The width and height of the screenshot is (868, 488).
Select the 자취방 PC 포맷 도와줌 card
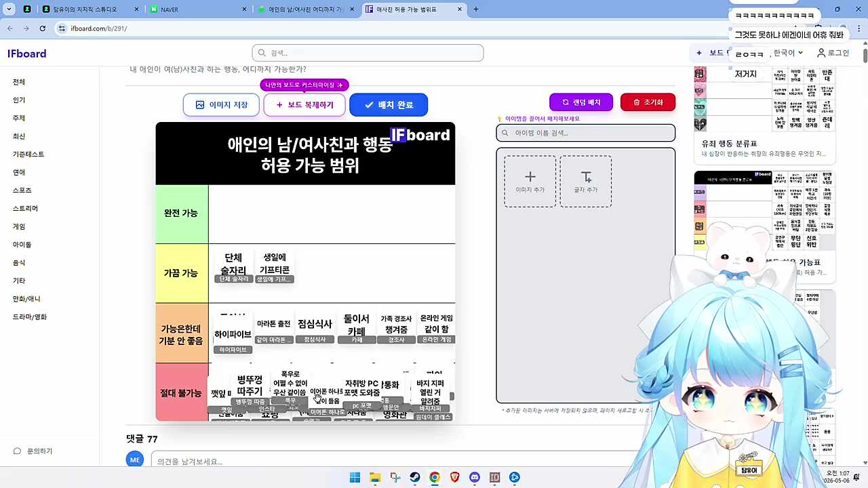[361, 393]
